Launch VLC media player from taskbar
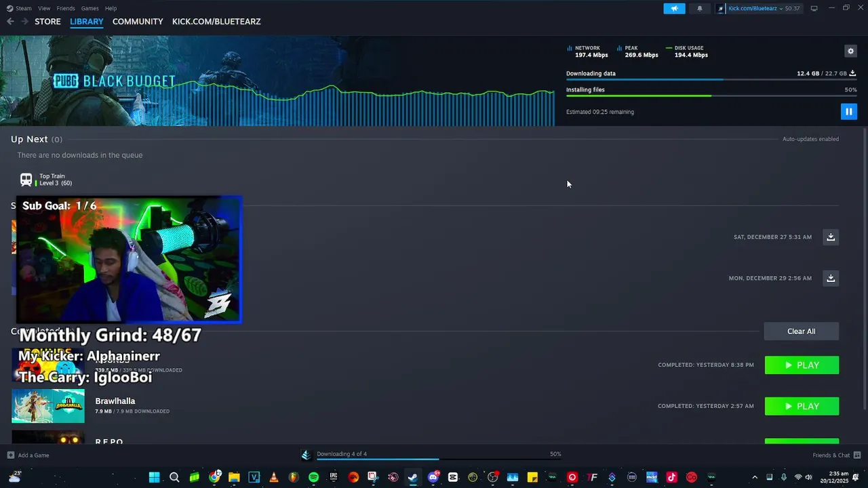Viewport: 868px width, 488px height. coord(274,477)
